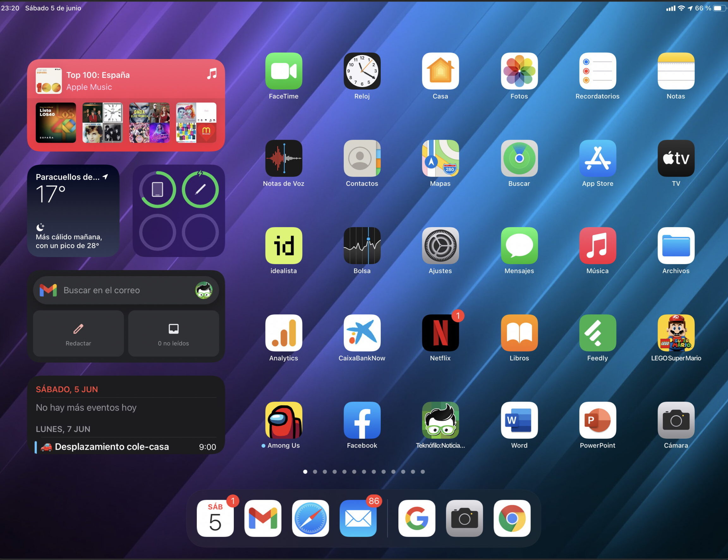728x560 pixels.
Task: Play the Lista LOS40 playlist thumbnail
Action: [x=56, y=123]
